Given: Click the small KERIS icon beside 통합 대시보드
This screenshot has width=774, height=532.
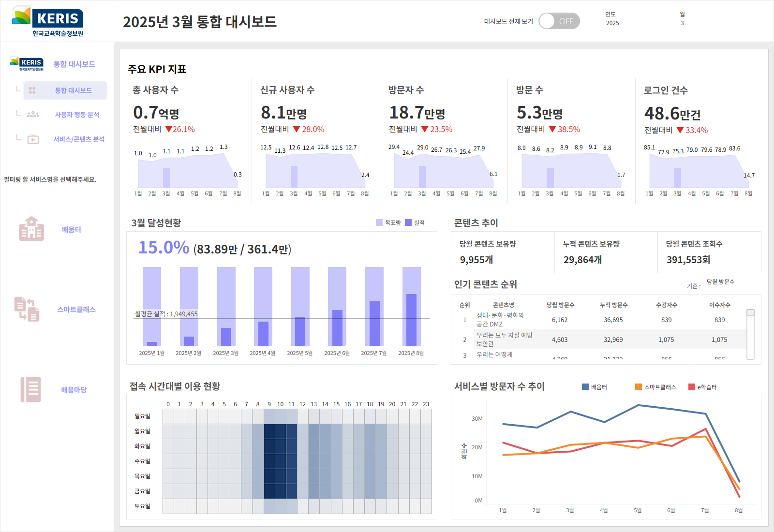Looking at the screenshot, I should click(27, 64).
